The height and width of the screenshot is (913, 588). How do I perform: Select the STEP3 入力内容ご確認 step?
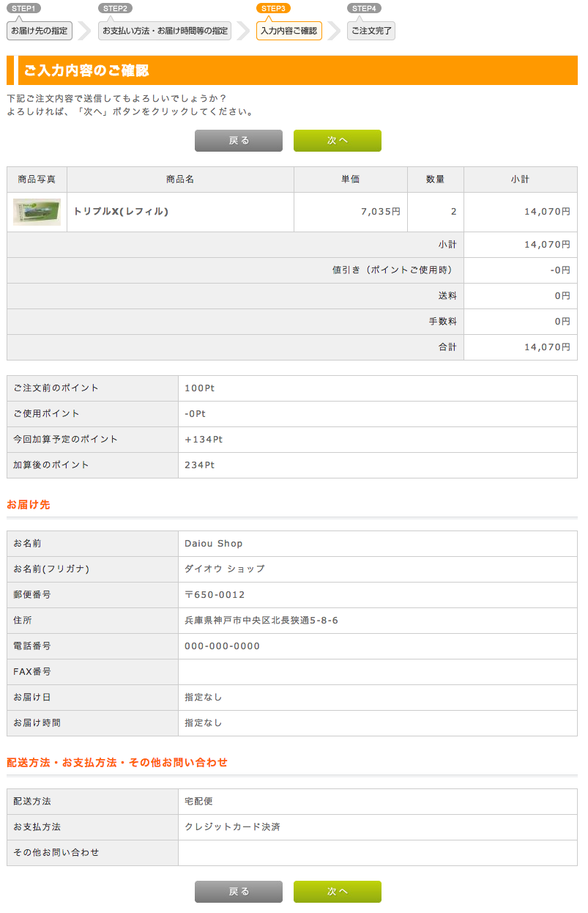click(x=289, y=31)
